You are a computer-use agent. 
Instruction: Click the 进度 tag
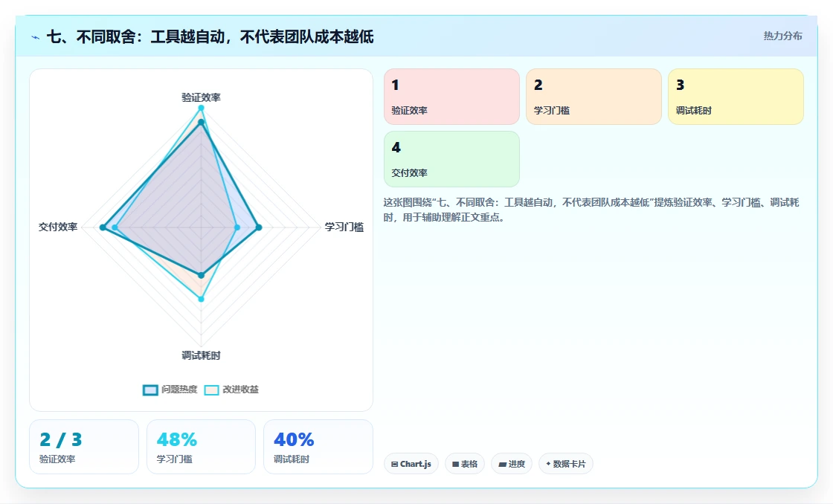point(512,464)
